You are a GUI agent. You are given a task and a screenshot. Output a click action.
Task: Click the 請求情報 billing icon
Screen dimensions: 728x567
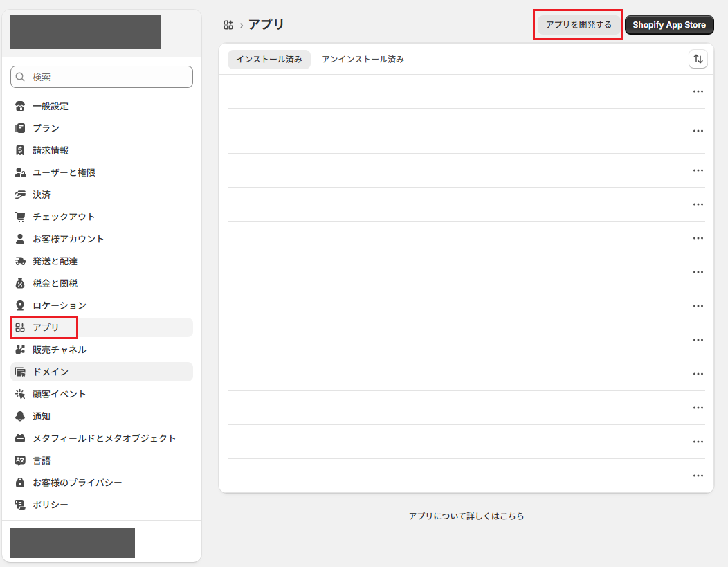point(20,150)
